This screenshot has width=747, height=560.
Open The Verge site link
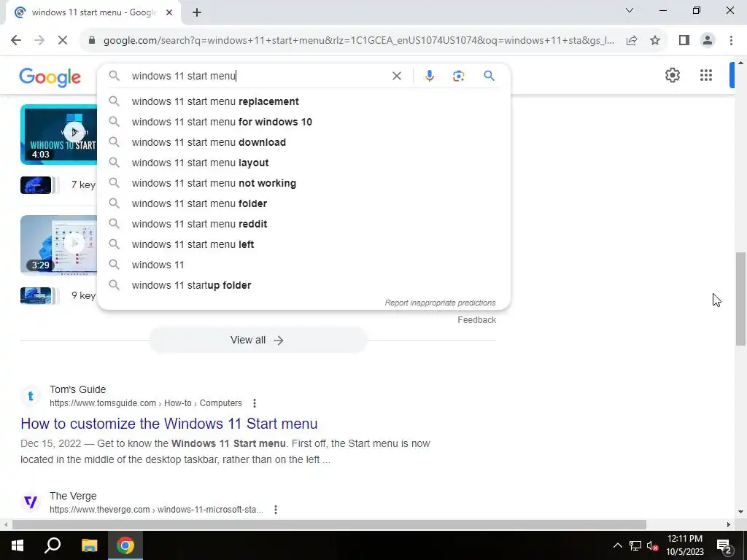(x=156, y=510)
